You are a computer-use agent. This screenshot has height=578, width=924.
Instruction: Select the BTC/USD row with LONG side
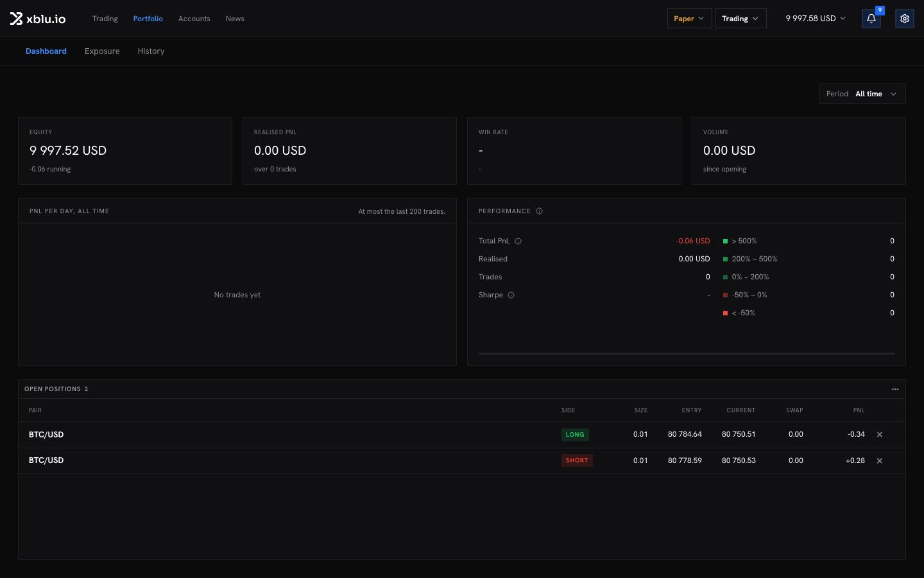coord(462,435)
